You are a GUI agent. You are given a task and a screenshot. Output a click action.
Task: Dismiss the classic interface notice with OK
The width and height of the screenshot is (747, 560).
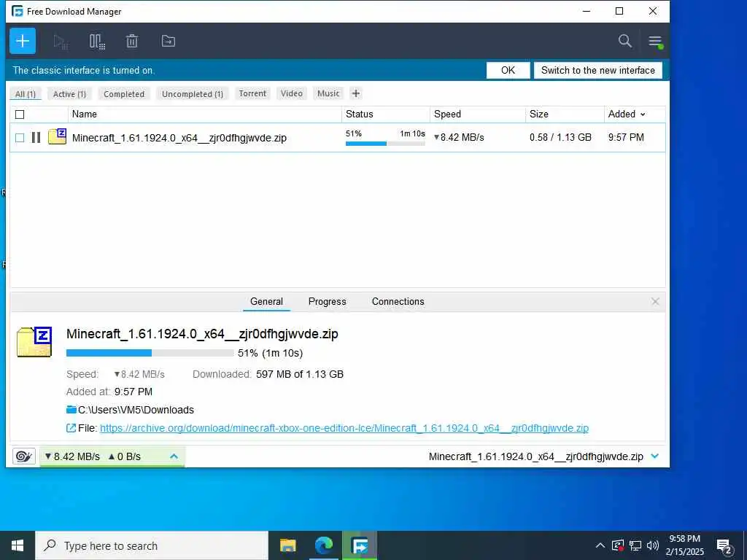[x=508, y=71]
